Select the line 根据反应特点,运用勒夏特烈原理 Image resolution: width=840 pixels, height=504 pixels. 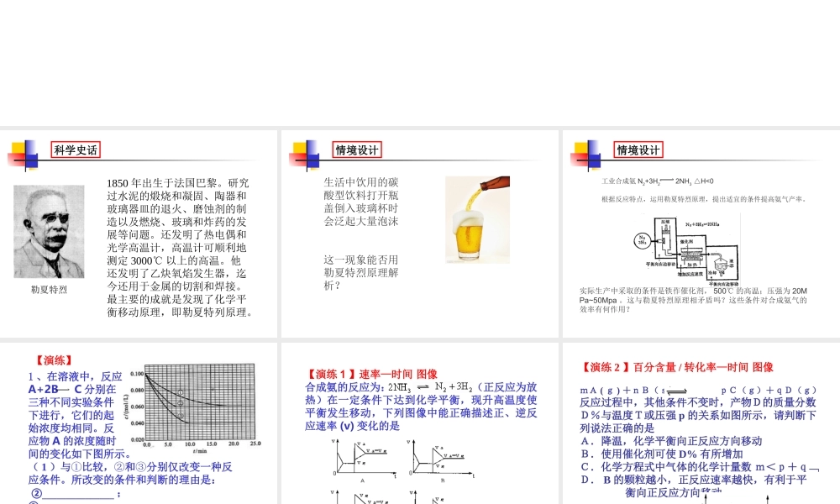(704, 199)
